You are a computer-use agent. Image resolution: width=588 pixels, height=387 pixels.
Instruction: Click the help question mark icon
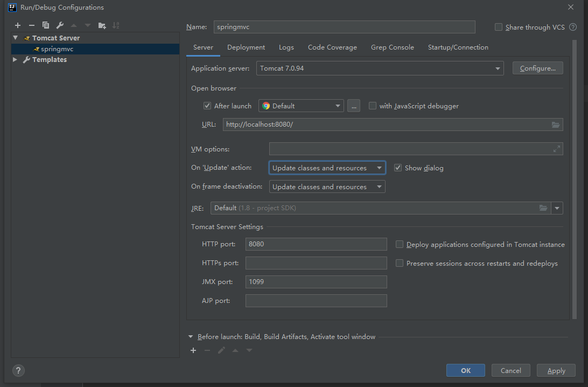[x=18, y=370]
